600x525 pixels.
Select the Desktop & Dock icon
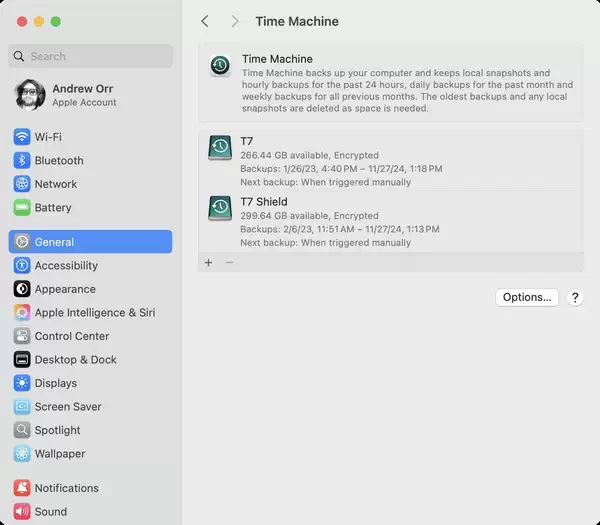point(22,359)
